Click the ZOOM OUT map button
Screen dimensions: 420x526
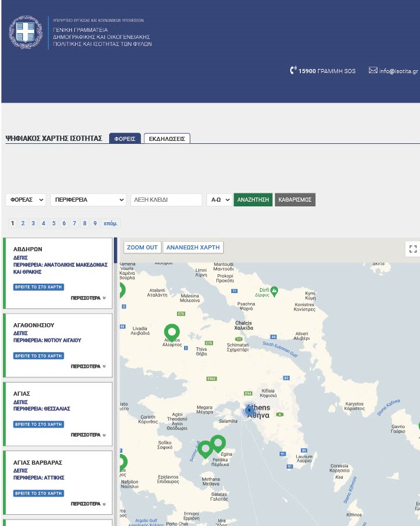[142, 248]
